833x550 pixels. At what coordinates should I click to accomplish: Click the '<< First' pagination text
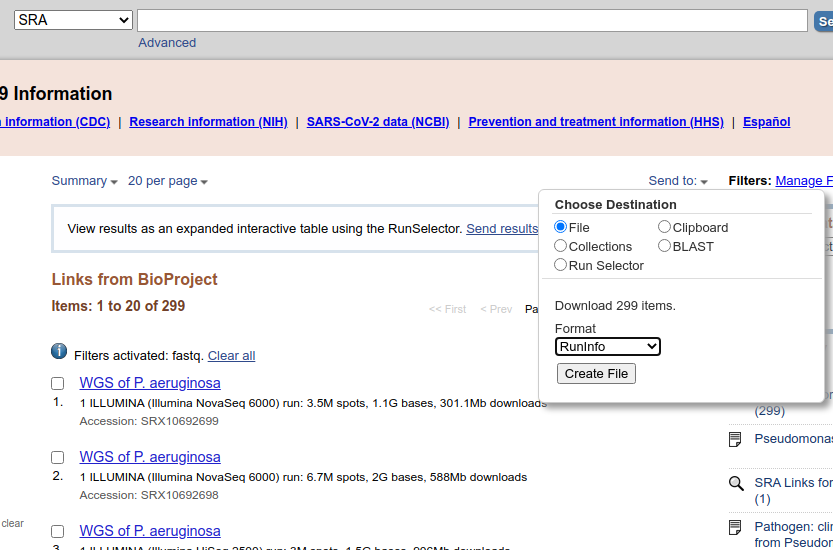click(447, 309)
